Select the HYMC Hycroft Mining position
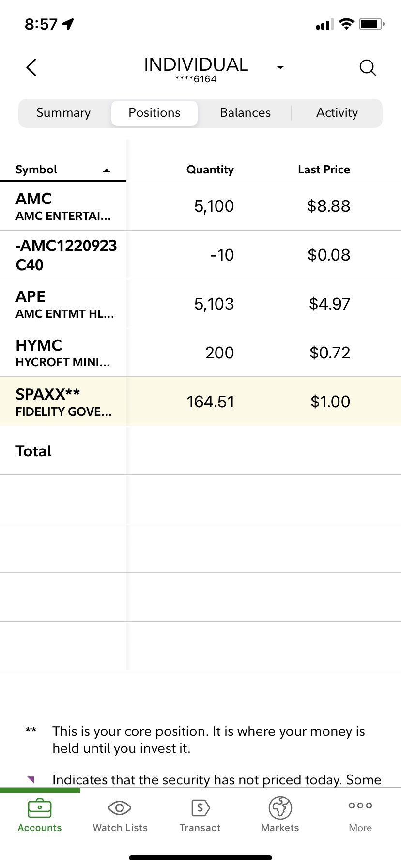The width and height of the screenshot is (401, 868). pos(200,353)
